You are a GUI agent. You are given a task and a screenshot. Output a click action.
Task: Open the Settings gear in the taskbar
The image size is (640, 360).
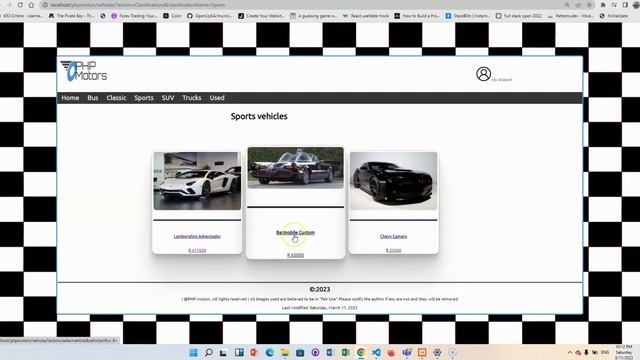click(x=437, y=352)
